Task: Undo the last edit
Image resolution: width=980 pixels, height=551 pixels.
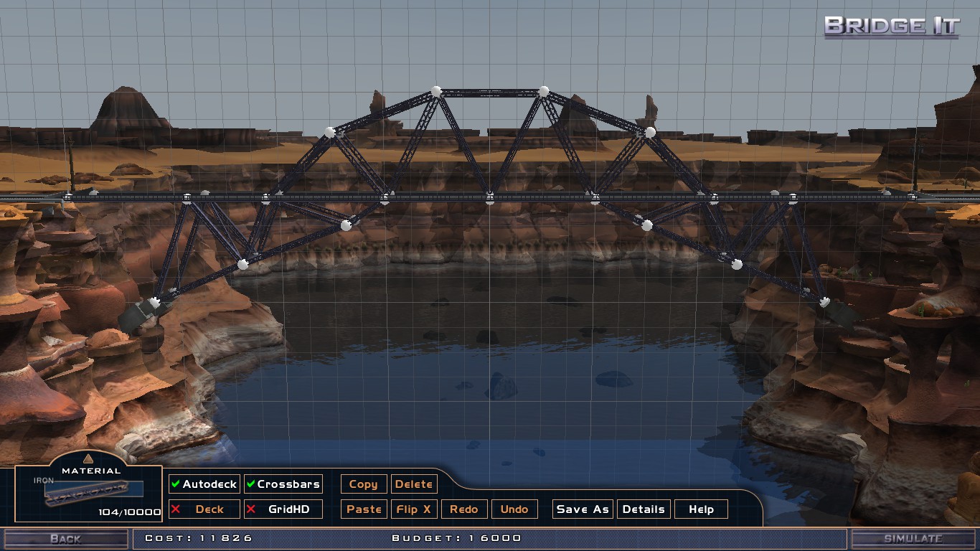Action: pyautogui.click(x=514, y=509)
